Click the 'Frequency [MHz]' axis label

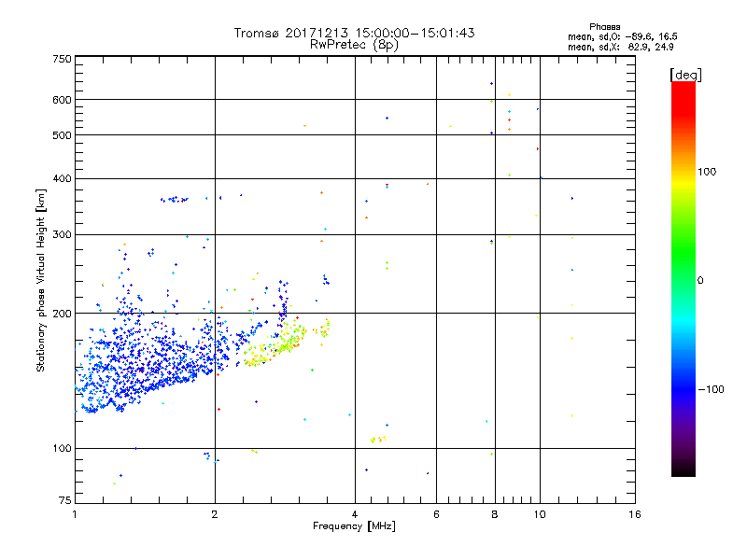click(x=354, y=526)
